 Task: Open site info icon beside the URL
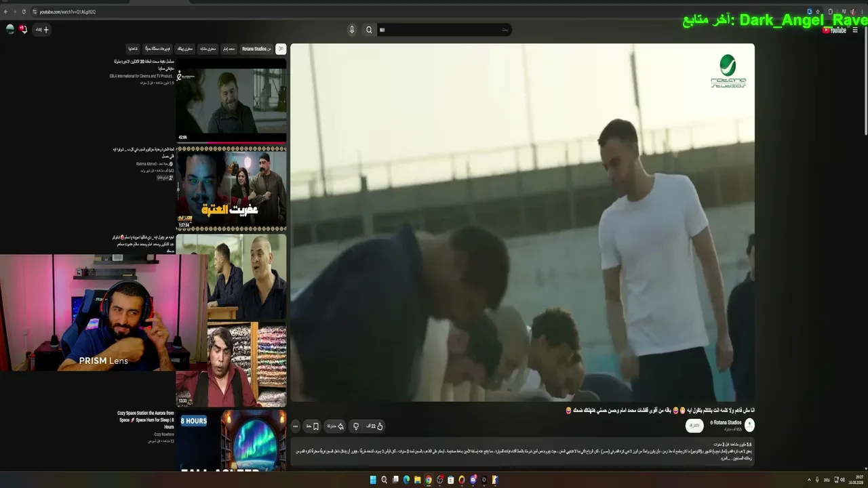34,12
